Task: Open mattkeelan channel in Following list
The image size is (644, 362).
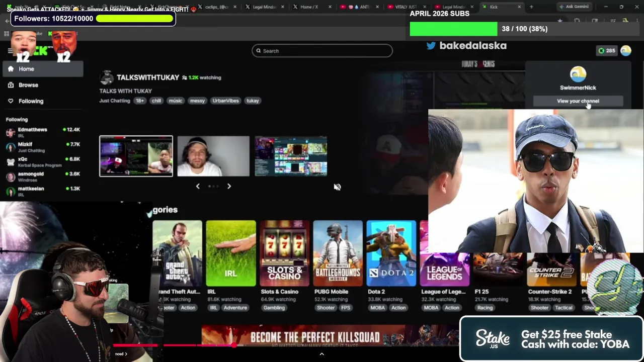Action: (43, 191)
